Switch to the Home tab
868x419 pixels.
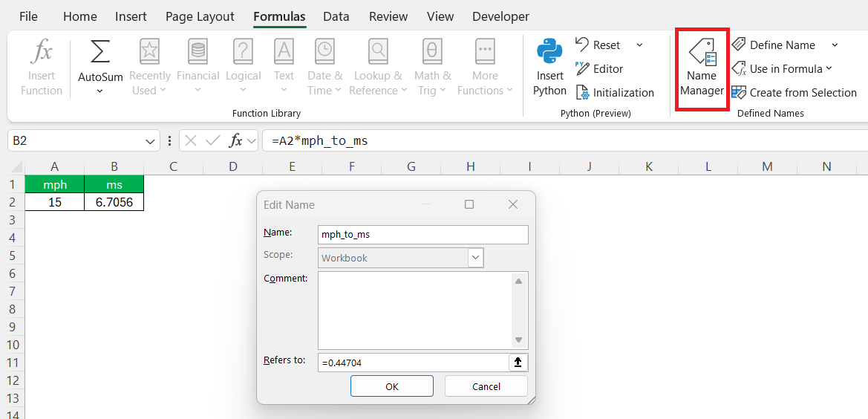click(x=80, y=16)
